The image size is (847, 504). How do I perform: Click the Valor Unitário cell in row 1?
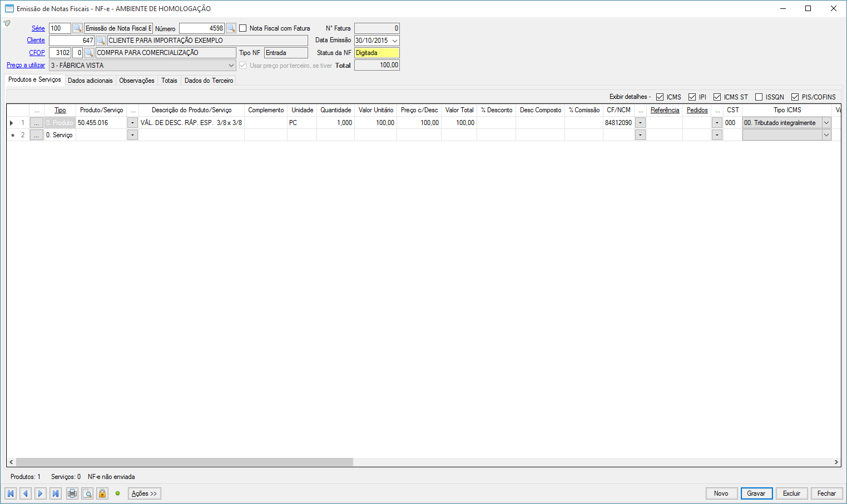(x=375, y=123)
